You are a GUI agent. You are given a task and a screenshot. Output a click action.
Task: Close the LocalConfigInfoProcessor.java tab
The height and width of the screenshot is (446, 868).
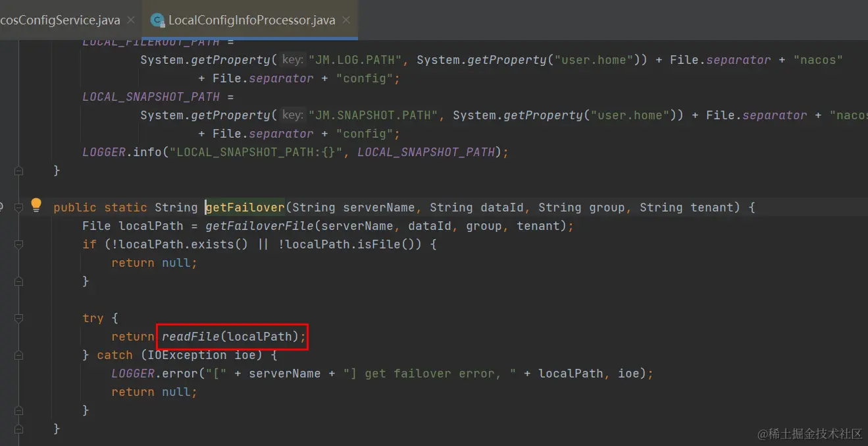[x=345, y=20]
